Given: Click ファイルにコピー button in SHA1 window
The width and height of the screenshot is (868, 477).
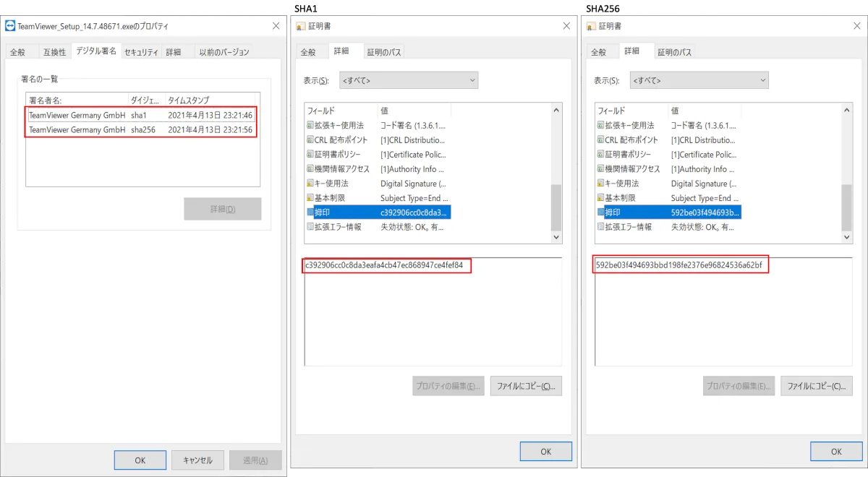Looking at the screenshot, I should pos(526,386).
